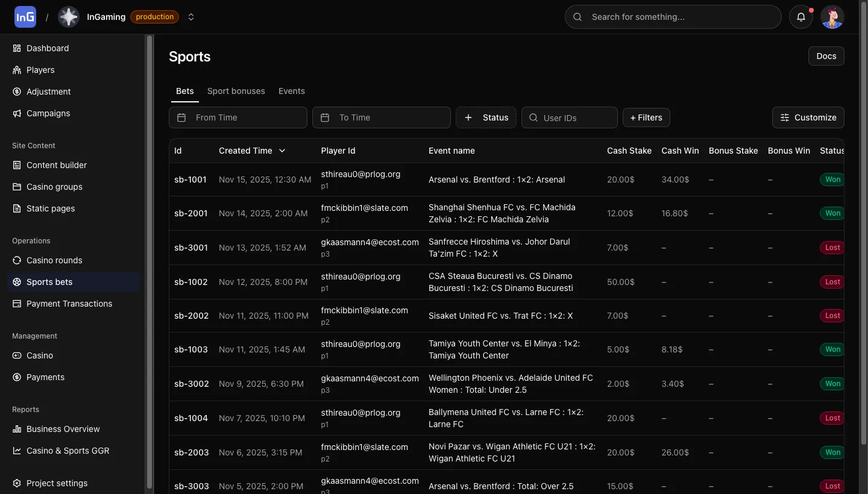The image size is (868, 494).
Task: Click the Dashboard icon in sidebar
Action: pos(17,48)
